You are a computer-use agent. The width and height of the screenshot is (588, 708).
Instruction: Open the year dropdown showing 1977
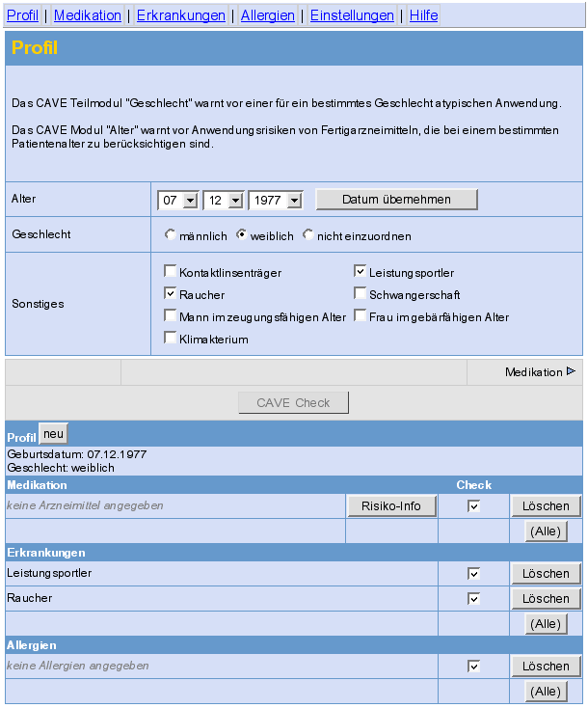tap(276, 200)
